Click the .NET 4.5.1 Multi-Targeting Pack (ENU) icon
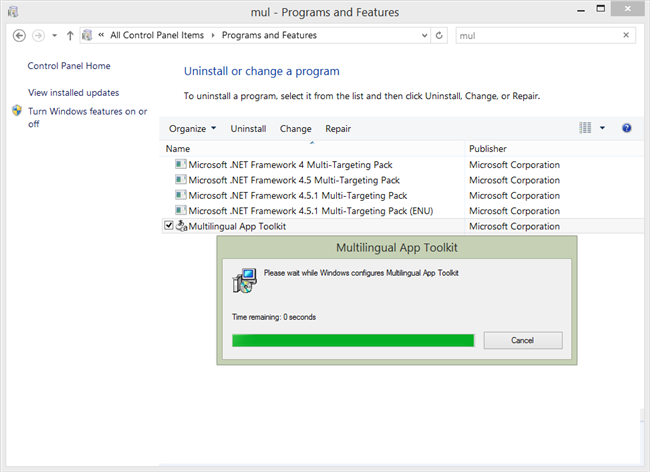This screenshot has width=650, height=472. point(180,211)
